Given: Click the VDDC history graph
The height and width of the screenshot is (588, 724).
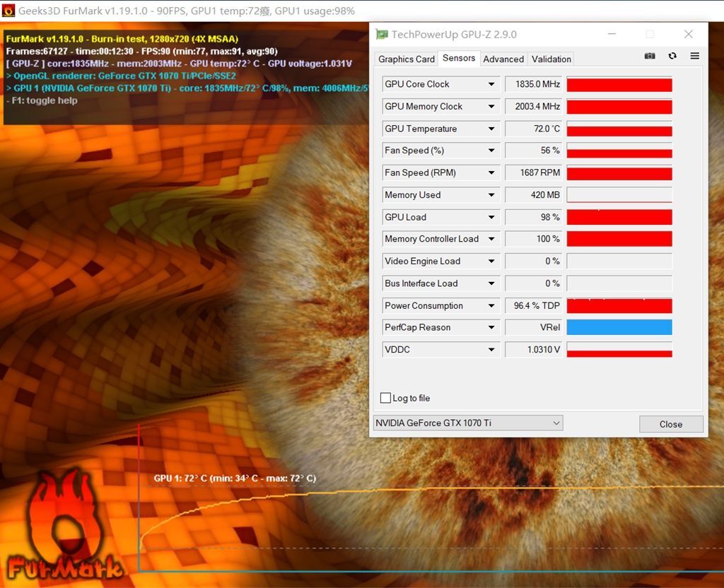Looking at the screenshot, I should (619, 349).
